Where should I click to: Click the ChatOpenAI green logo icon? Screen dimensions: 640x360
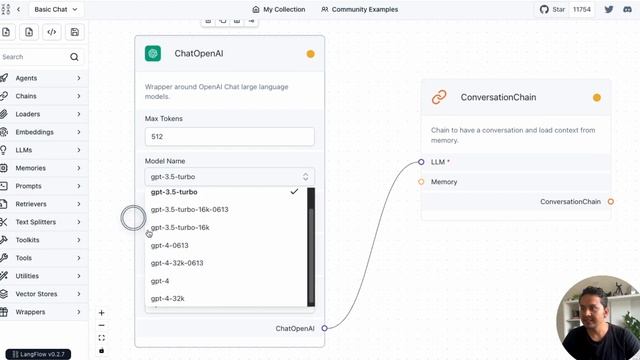(x=153, y=53)
